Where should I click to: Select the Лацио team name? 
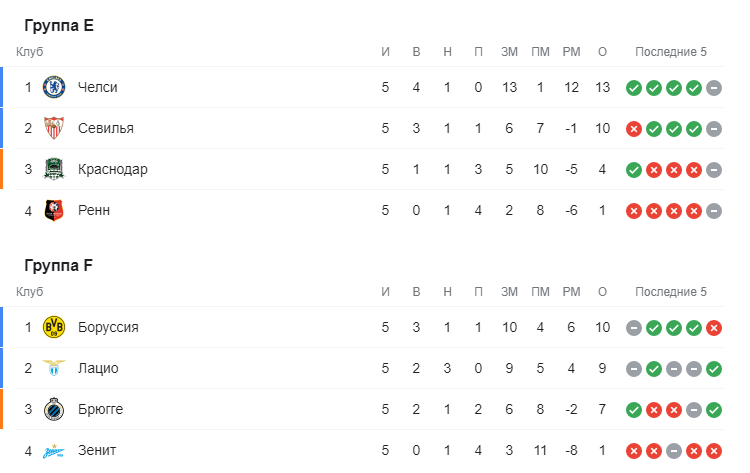click(98, 368)
